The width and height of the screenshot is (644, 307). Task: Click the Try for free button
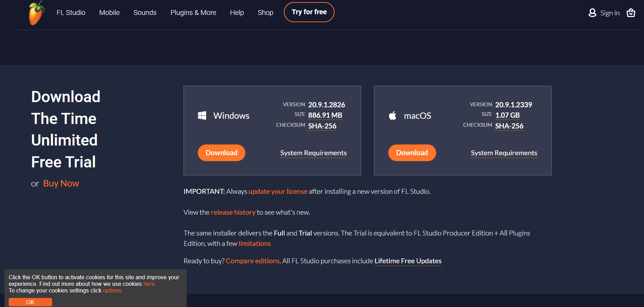(309, 12)
